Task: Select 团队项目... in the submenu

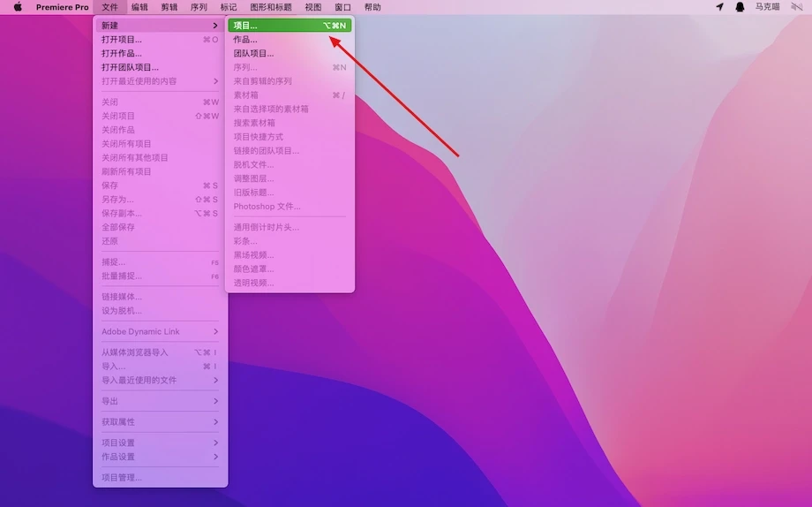Action: click(253, 53)
